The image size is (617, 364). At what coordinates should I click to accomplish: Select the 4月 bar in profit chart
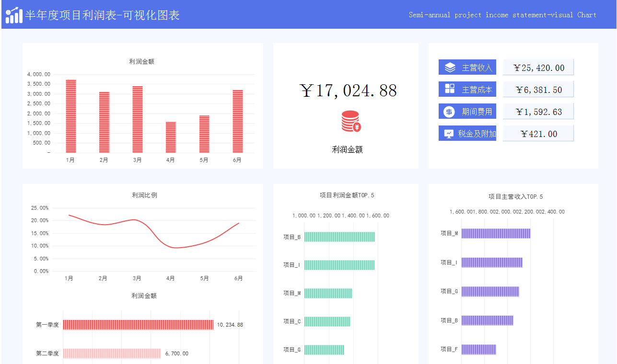click(171, 137)
